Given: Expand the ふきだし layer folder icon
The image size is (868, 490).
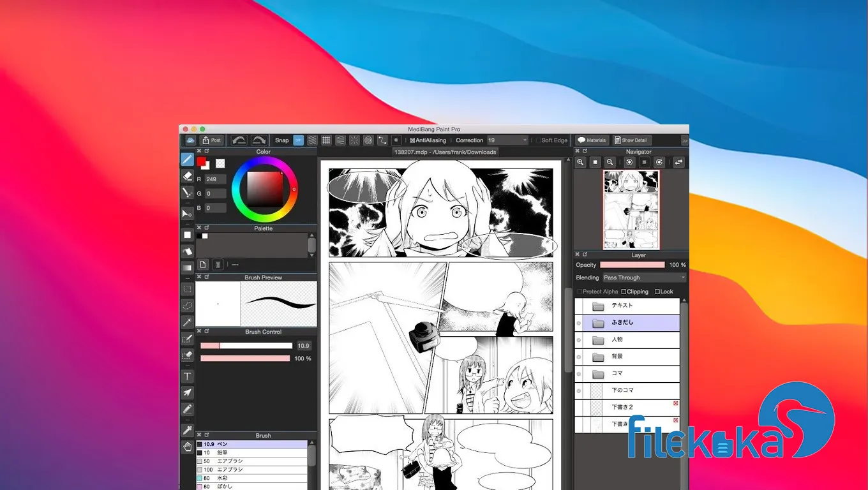Looking at the screenshot, I should tap(598, 323).
